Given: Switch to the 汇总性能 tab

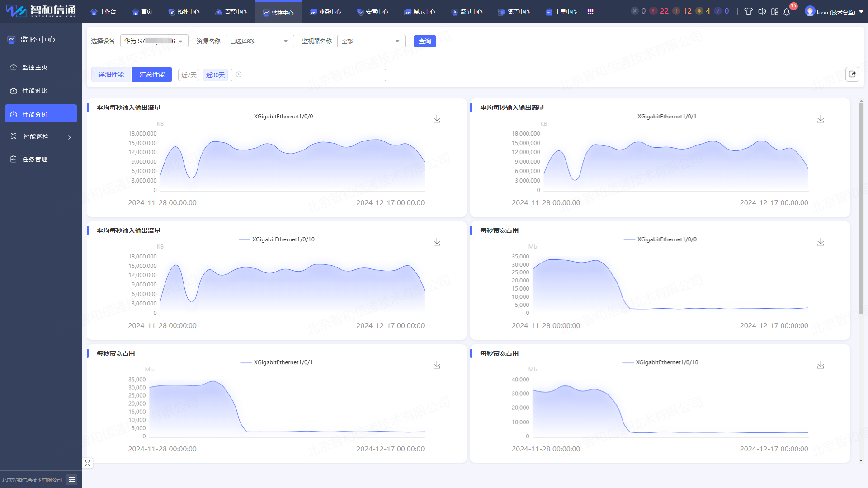Looking at the screenshot, I should (152, 75).
